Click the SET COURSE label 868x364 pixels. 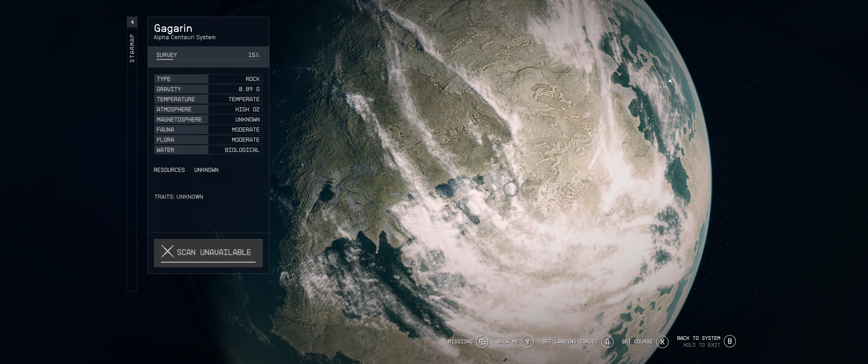637,342
